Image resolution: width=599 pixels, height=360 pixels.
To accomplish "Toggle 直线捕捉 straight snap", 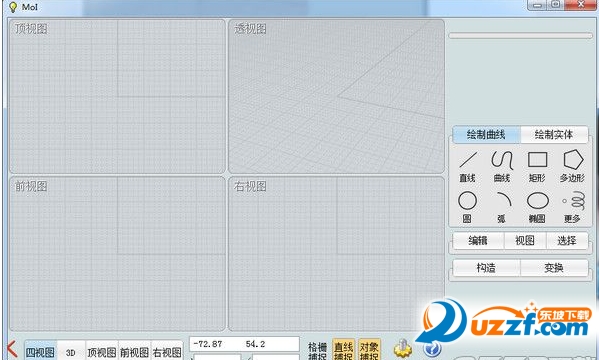I will [343, 350].
